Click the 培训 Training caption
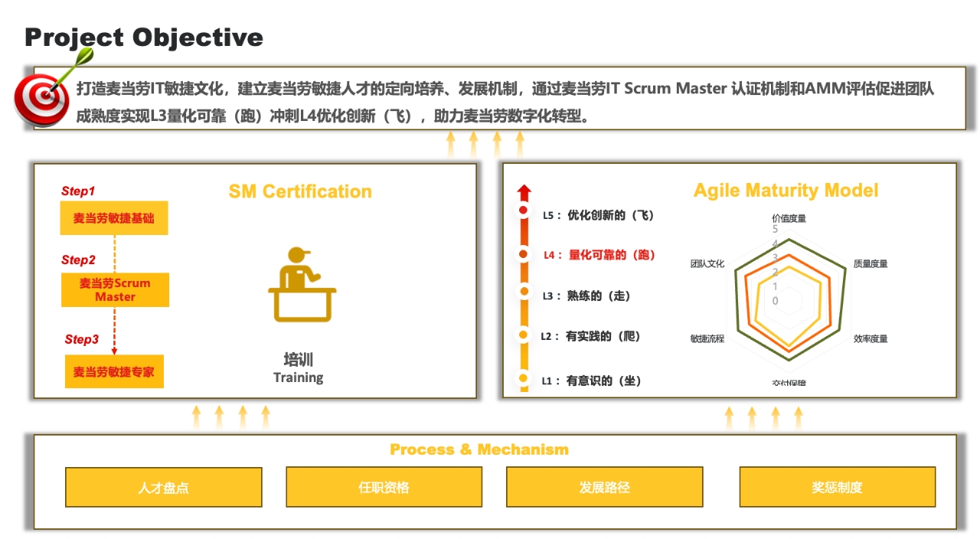The image size is (980, 539). 298,367
